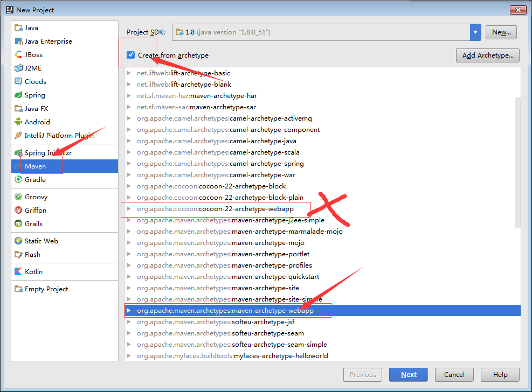532x392 pixels.
Task: Click the Clouds icon
Action: click(x=18, y=82)
